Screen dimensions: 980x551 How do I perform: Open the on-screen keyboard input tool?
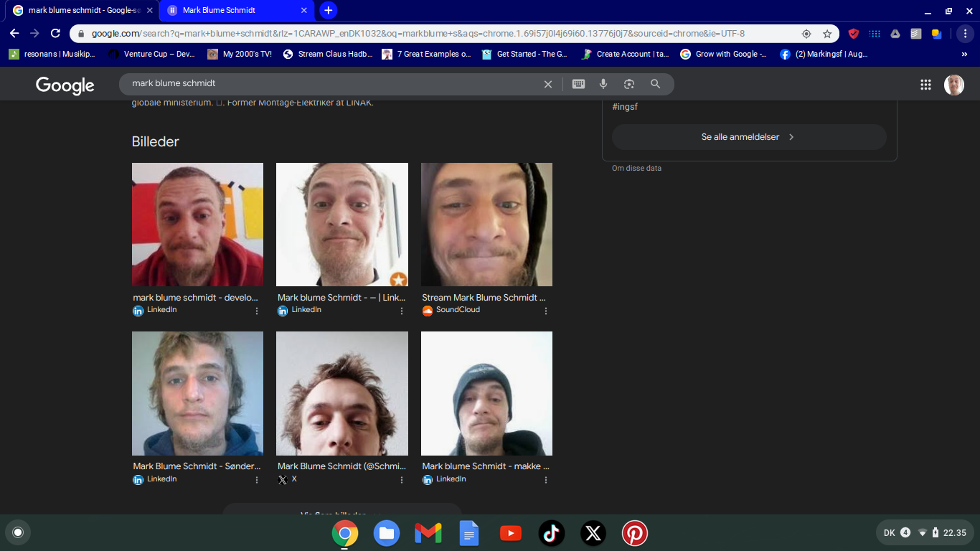coord(578,84)
